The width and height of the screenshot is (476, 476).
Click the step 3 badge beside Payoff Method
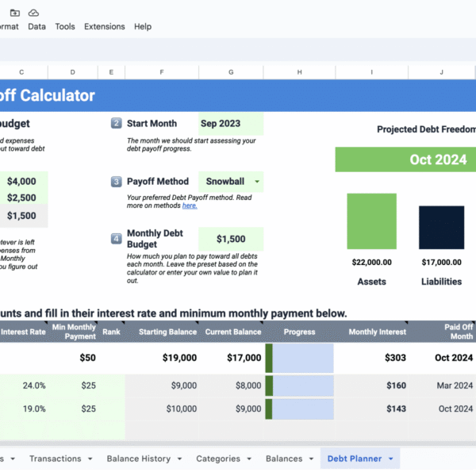click(x=117, y=182)
